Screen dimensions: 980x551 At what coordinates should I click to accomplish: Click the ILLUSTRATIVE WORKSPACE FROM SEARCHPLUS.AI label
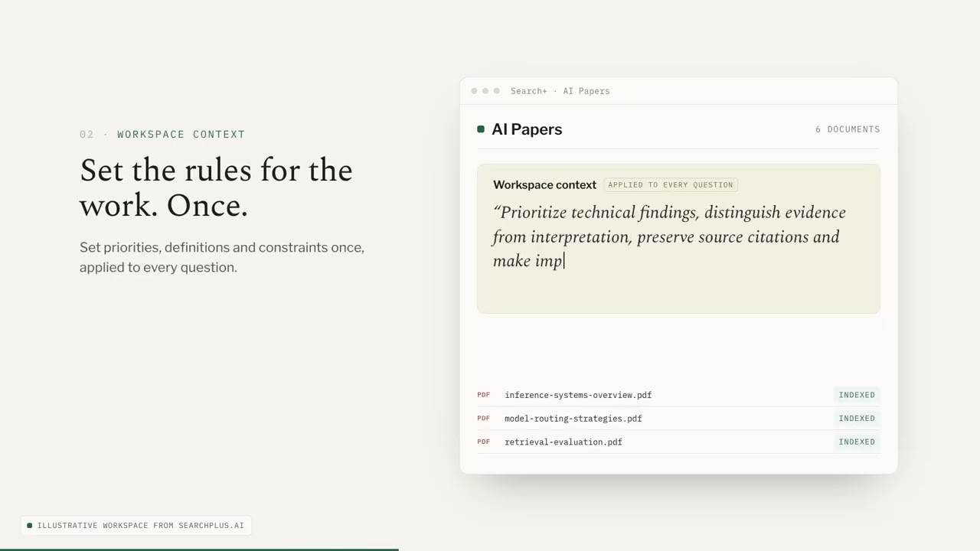(x=136, y=526)
